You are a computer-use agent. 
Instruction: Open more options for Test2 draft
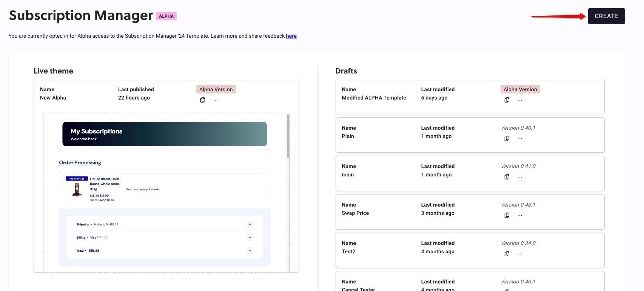pos(520,254)
